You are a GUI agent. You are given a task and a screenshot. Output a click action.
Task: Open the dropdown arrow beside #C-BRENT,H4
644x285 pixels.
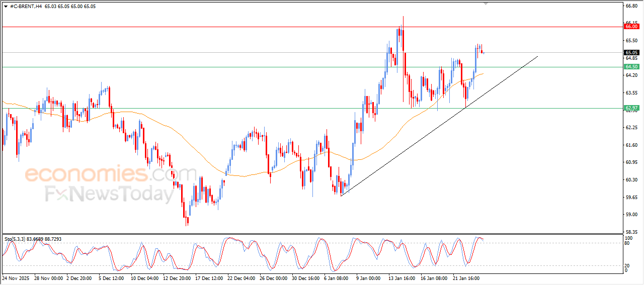pos(6,7)
